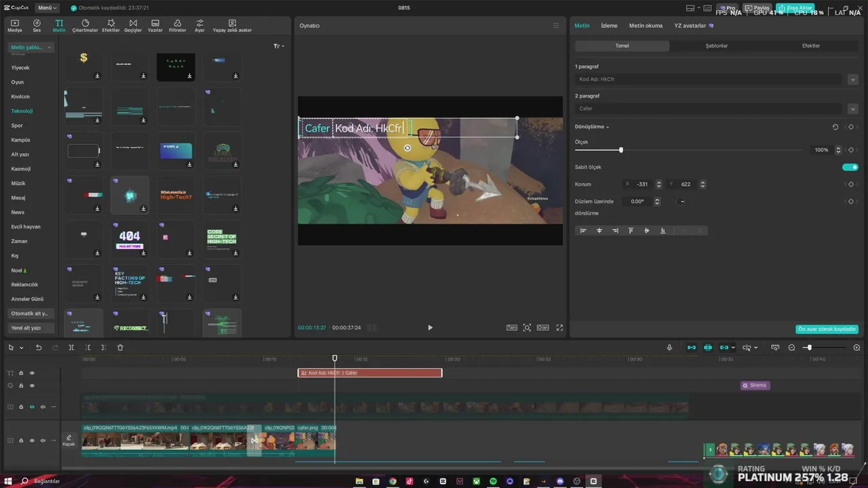Click the player focus/snapshot frame icon

[x=527, y=327]
